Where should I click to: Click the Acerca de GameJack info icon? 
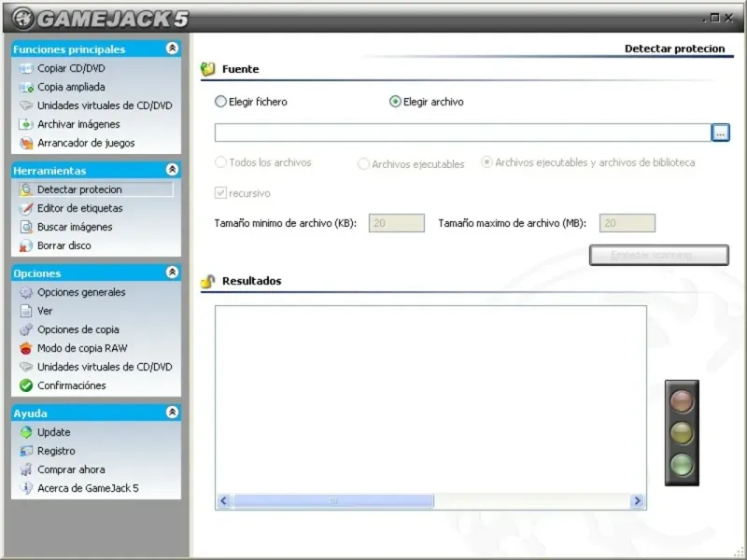[x=26, y=488]
